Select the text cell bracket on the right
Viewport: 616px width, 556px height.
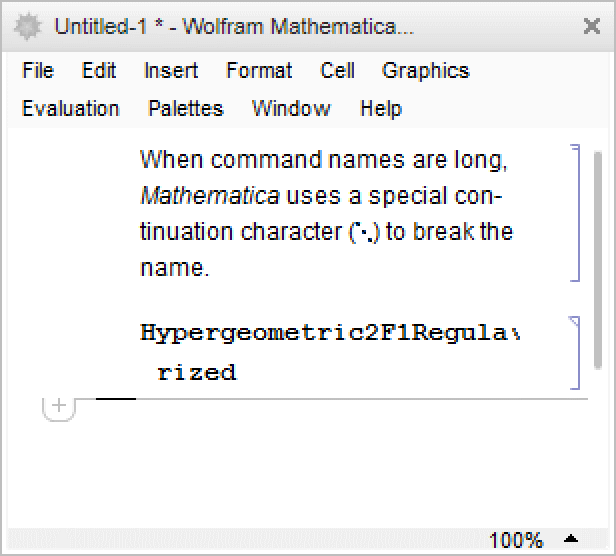[x=575, y=213]
